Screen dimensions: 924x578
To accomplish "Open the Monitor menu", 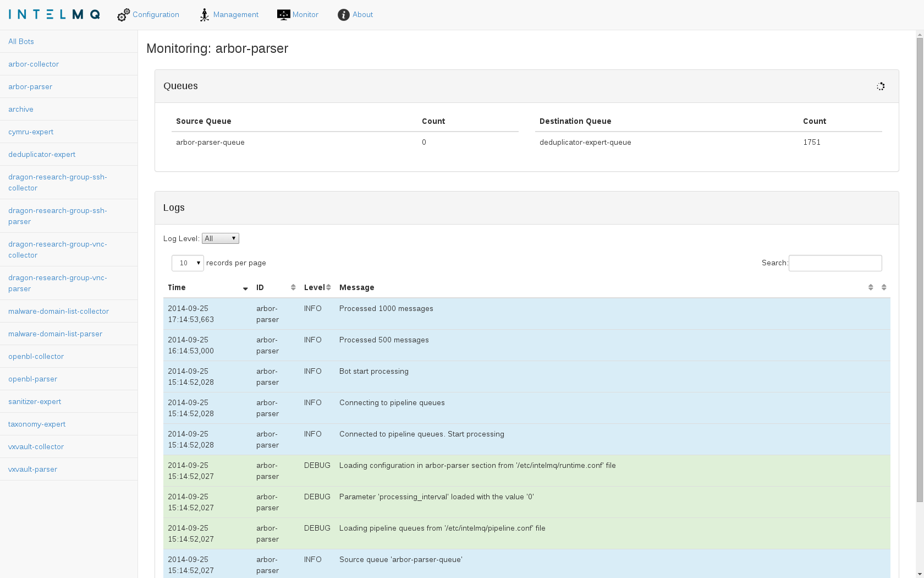I will 298,15.
